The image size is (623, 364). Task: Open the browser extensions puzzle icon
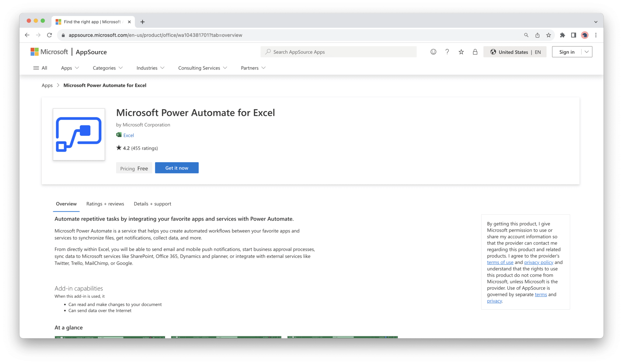[x=562, y=35]
